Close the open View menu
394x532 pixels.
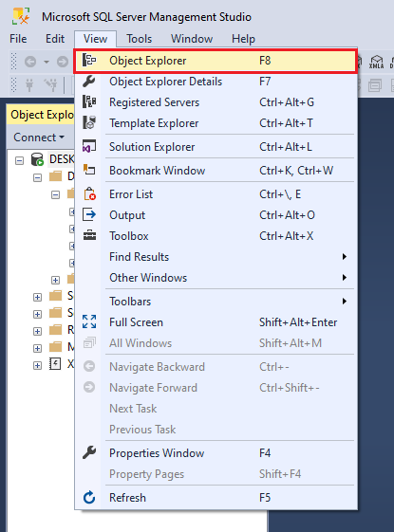(x=96, y=39)
